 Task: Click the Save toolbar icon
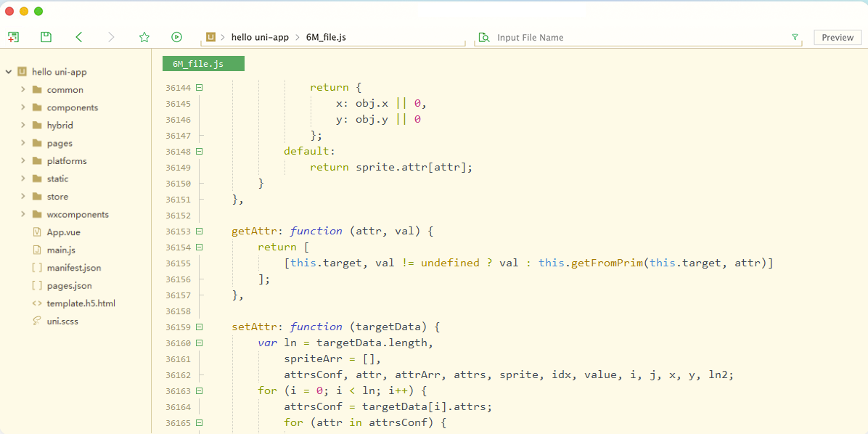(x=46, y=37)
